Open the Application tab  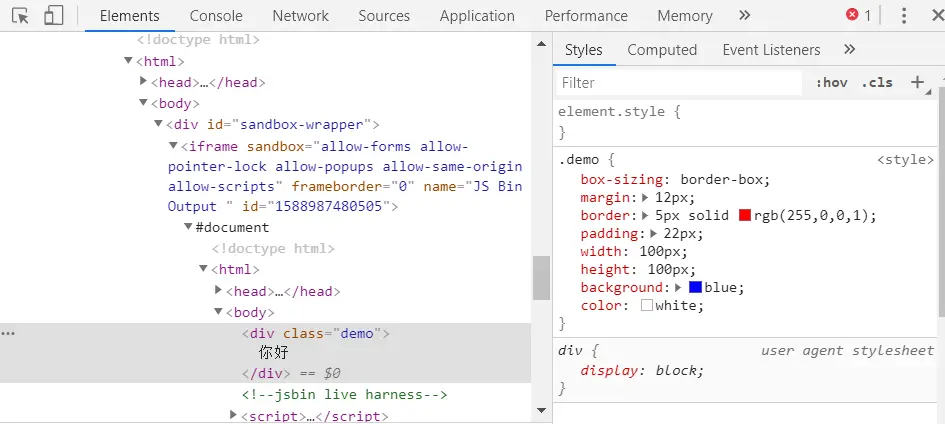(x=477, y=16)
